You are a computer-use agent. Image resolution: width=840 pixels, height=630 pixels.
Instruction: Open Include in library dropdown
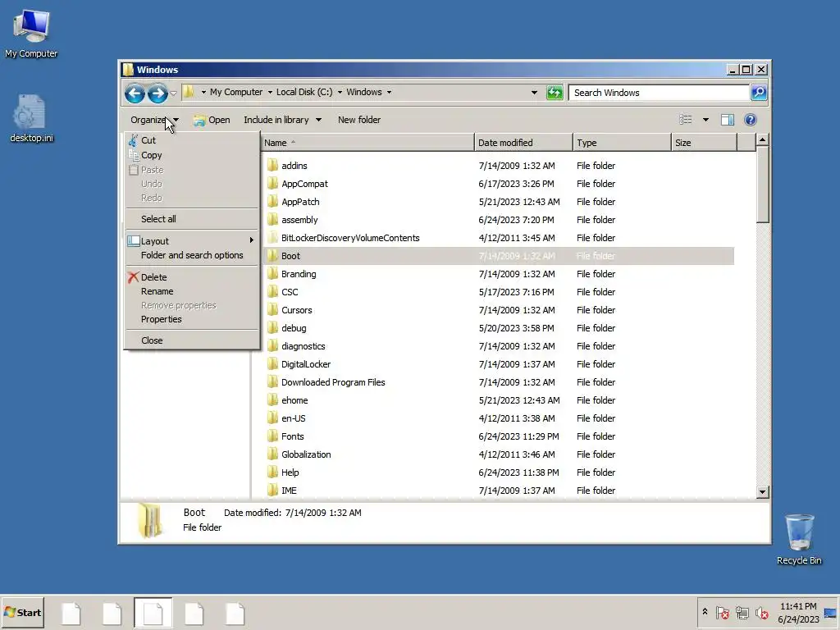click(282, 120)
